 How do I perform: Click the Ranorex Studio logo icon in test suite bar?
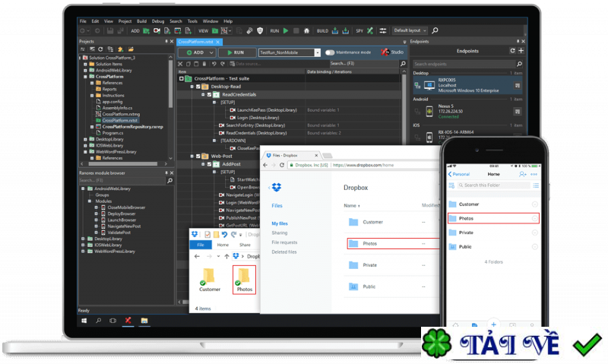point(385,52)
